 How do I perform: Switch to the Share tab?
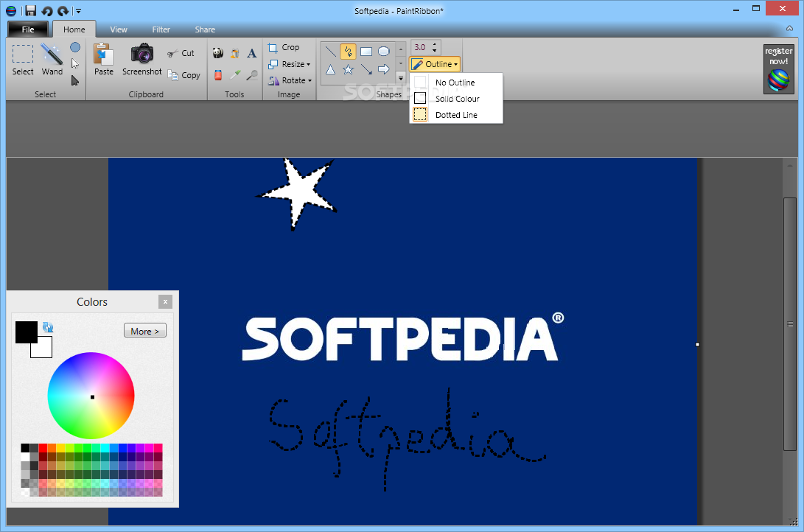(205, 29)
